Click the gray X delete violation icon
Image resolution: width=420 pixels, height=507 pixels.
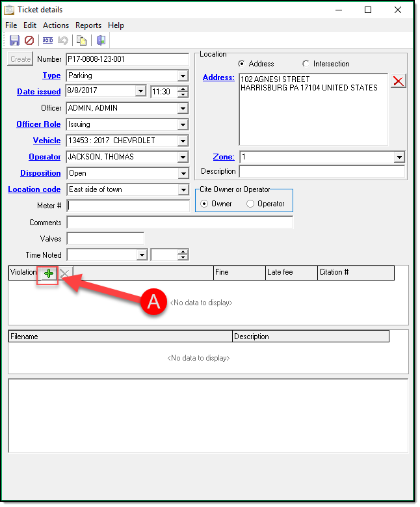65,274
